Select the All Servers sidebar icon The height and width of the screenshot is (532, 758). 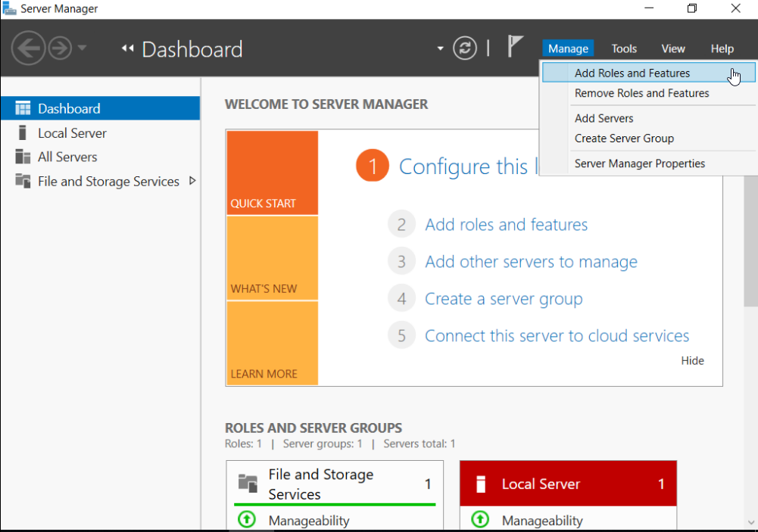coord(23,157)
